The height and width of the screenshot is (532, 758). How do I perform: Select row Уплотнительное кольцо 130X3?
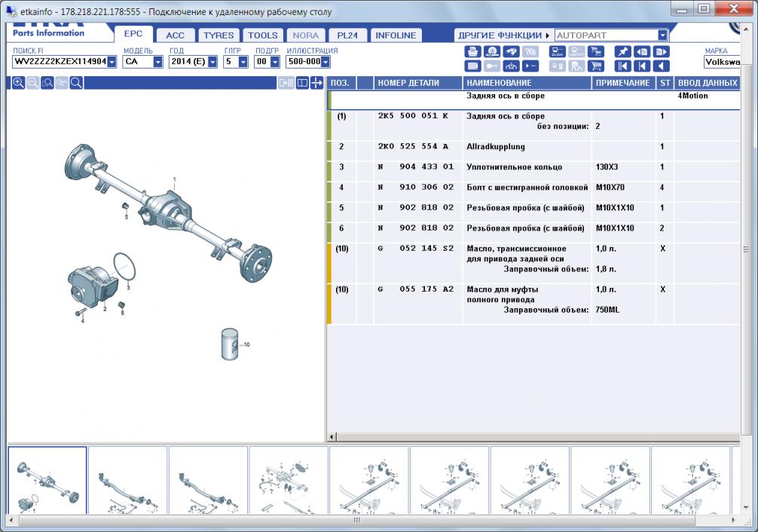tap(533, 167)
